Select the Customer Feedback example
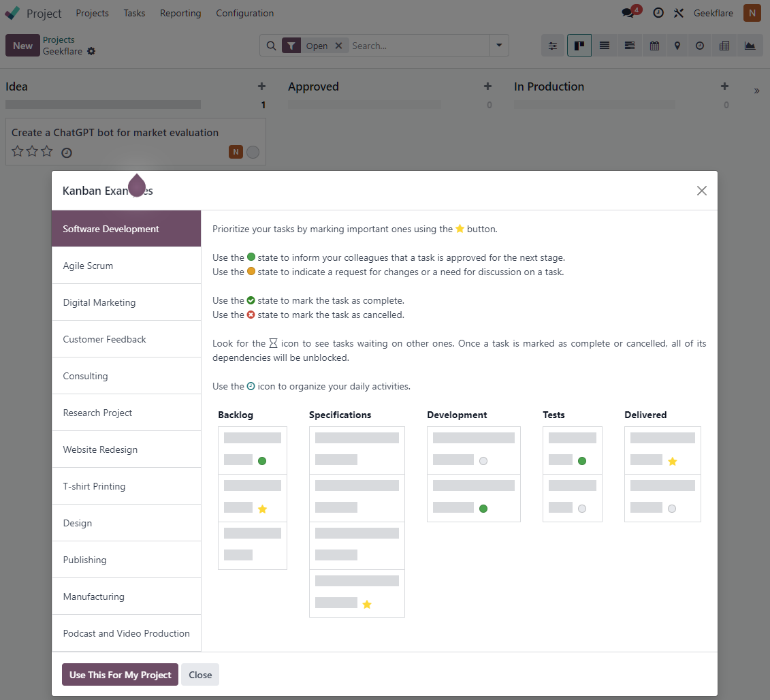 (x=126, y=339)
